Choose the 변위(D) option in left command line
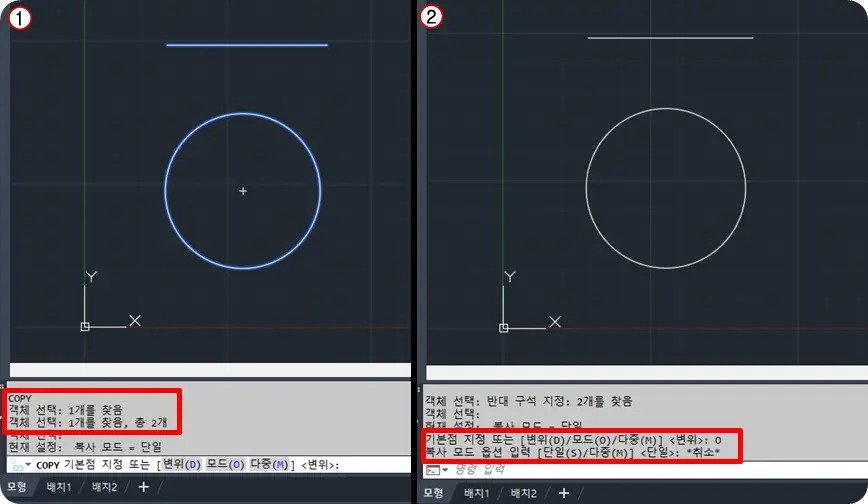The image size is (868, 504). point(181,464)
